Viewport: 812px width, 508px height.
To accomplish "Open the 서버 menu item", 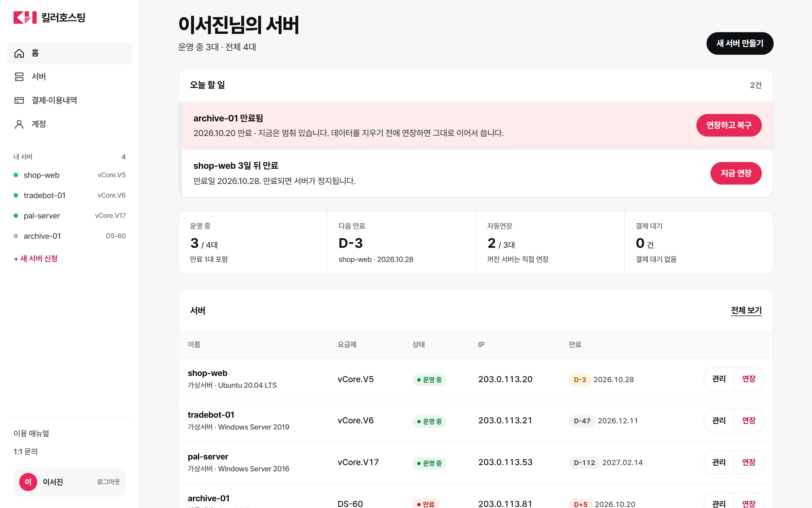I will pos(69,76).
